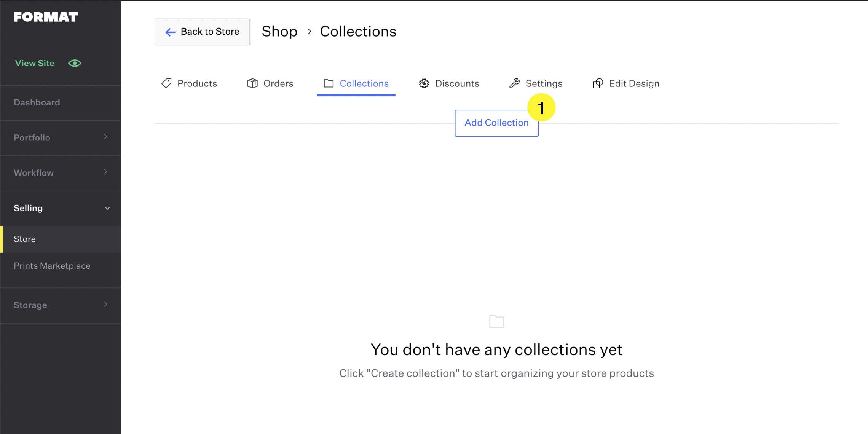Click the Collections folder icon in tabs
Screen dimensions: 868x434
point(329,83)
